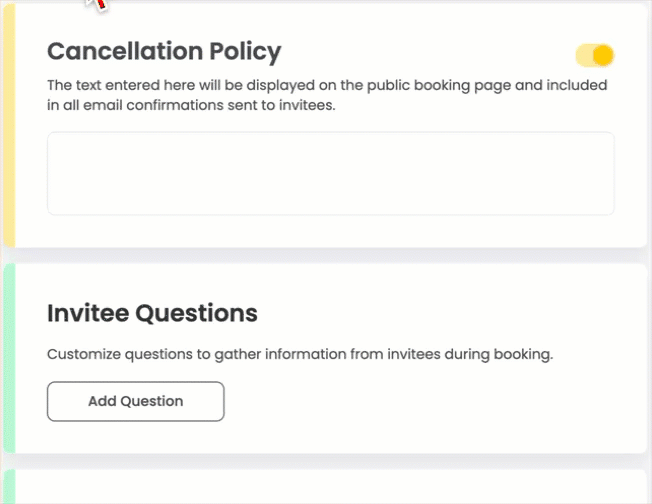Click the blank area right of Invitee Questions heading
This screenshot has height=504, width=652.
click(x=440, y=313)
